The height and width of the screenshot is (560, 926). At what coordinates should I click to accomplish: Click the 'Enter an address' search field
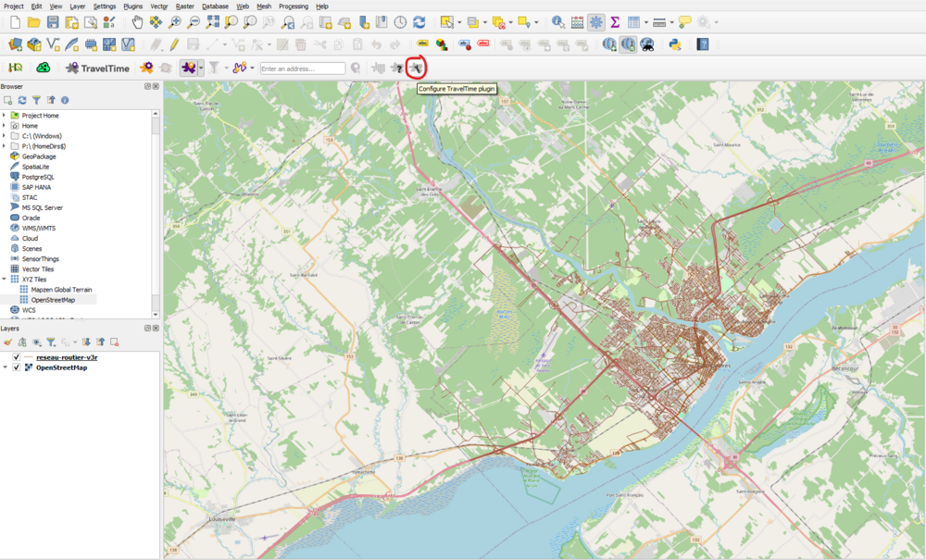(302, 68)
